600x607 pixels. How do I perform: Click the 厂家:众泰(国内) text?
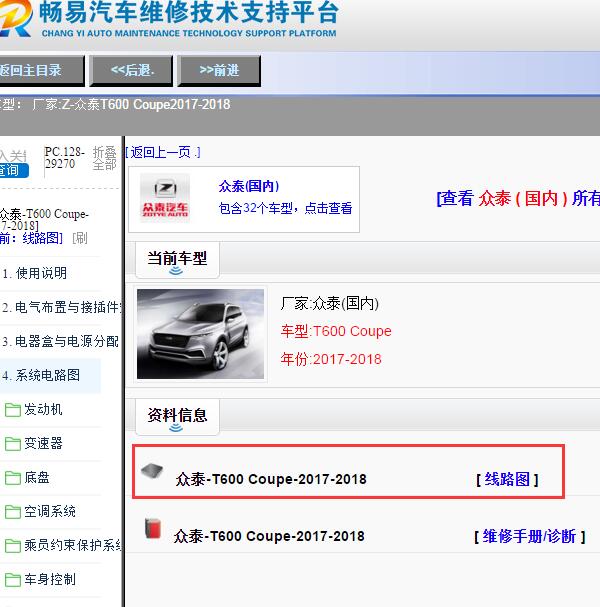(x=330, y=304)
